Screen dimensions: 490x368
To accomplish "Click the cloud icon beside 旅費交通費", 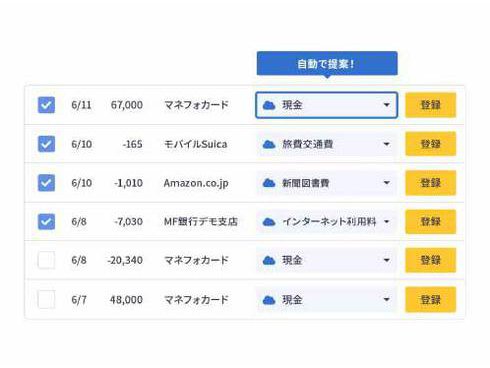I will coord(269,144).
